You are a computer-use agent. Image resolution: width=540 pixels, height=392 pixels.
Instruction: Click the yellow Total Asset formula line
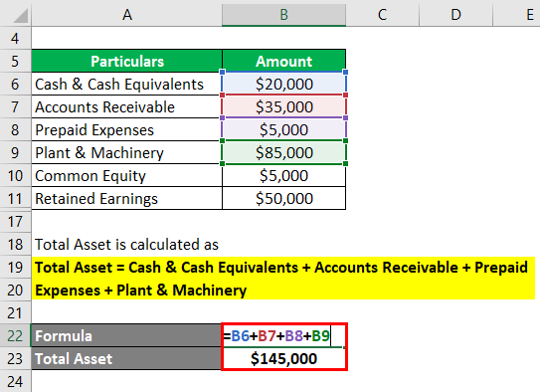[283, 268]
